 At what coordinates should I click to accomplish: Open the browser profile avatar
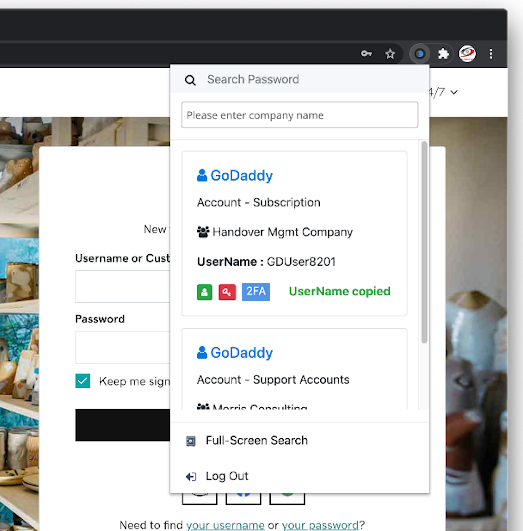(x=467, y=54)
